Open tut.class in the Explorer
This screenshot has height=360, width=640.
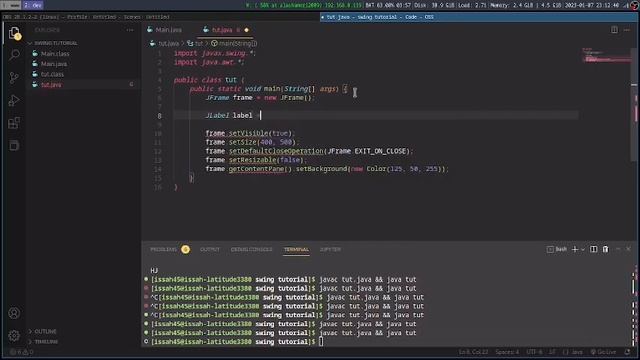[52, 74]
